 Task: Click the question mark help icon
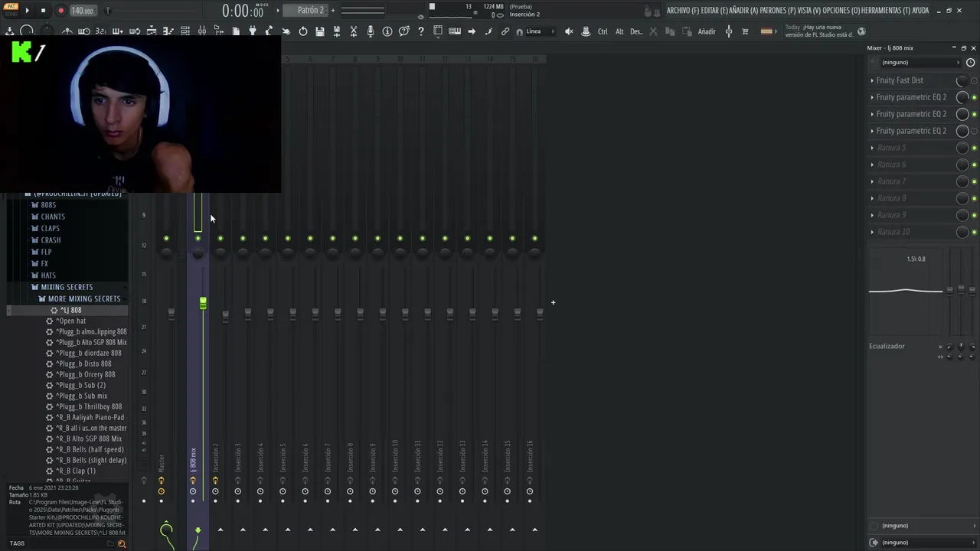coord(421,31)
